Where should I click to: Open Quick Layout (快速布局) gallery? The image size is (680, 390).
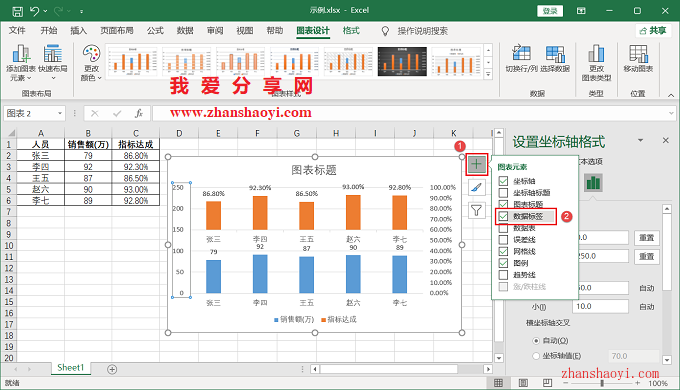(x=53, y=63)
